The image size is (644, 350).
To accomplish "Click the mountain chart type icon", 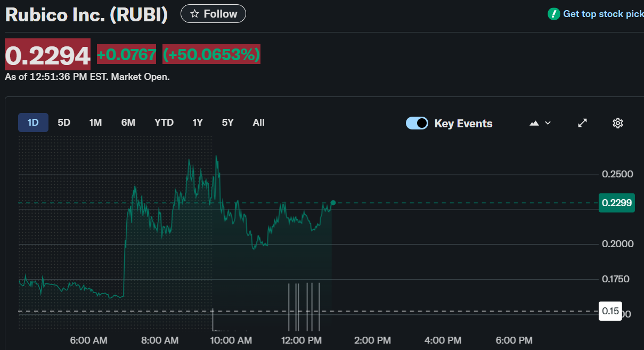I will coord(534,123).
